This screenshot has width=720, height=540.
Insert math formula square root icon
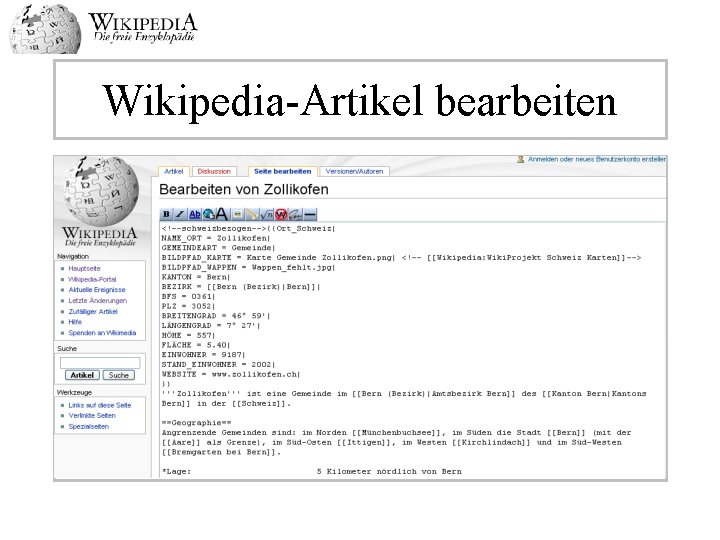tap(267, 214)
